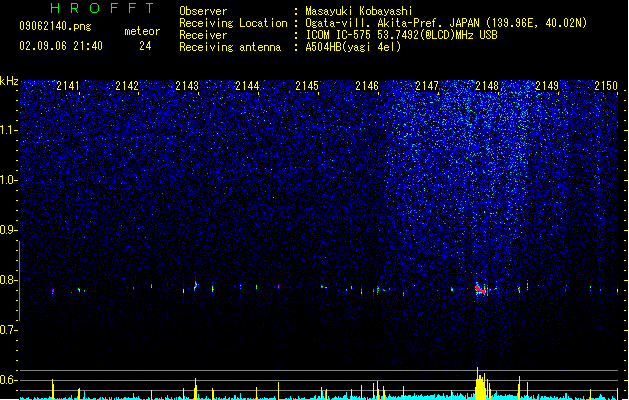The width and height of the screenshot is (629, 400).
Task: Click the strong red meteor echo near 2148
Action: [x=481, y=289]
